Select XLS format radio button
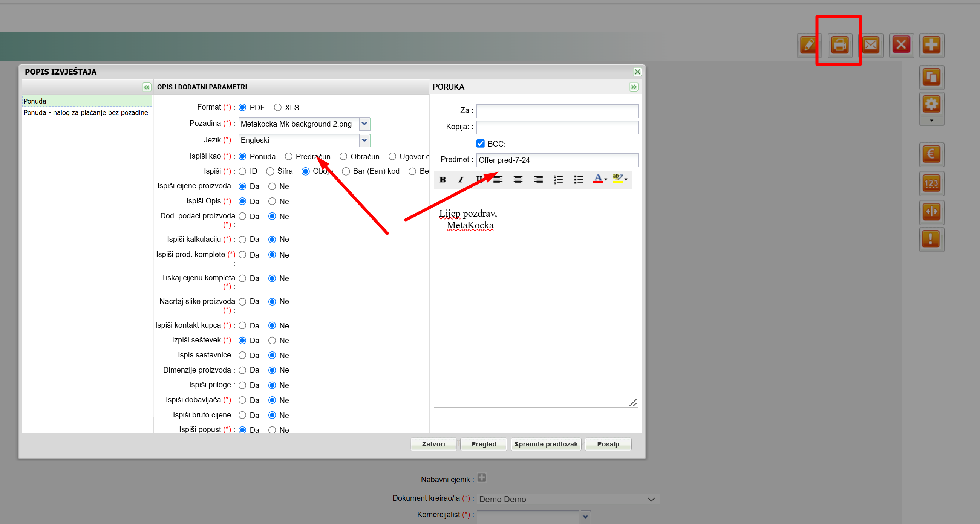 click(x=278, y=108)
